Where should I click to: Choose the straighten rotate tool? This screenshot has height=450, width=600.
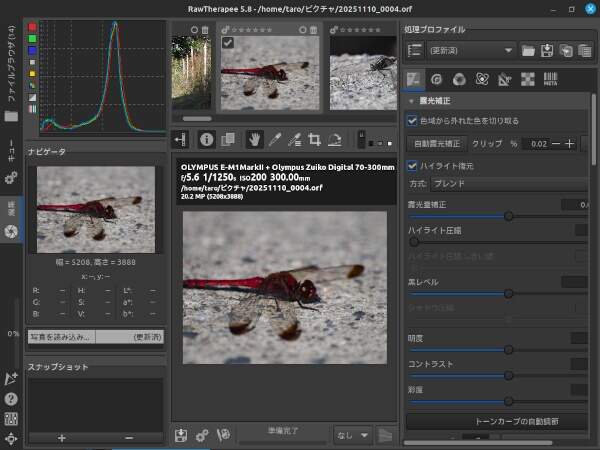tap(336, 140)
